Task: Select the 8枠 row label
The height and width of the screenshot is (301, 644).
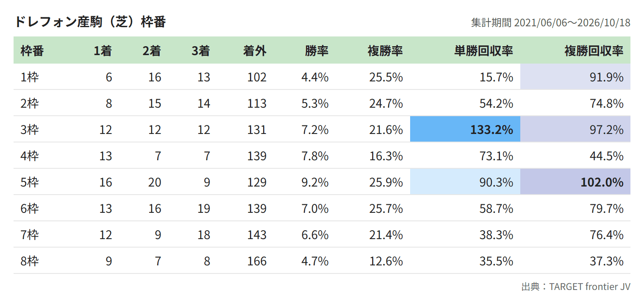Action: pos(30,261)
